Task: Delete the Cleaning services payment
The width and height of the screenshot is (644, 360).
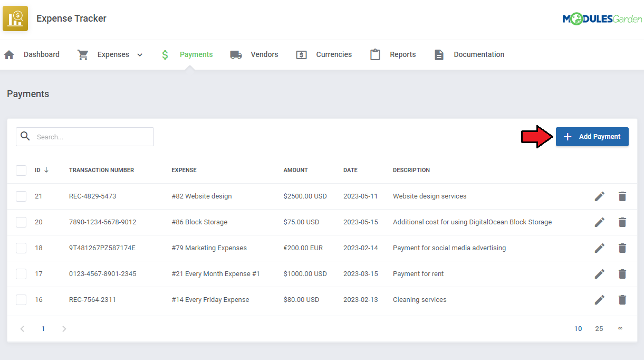Action: 622,300
